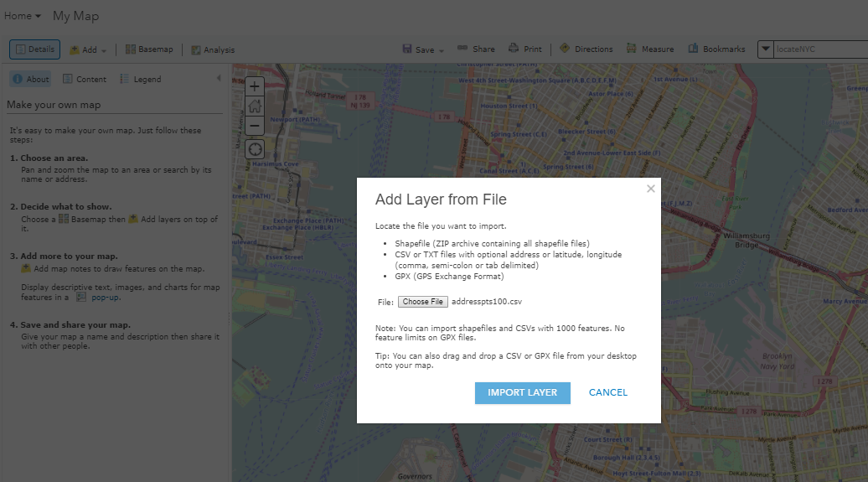Screen dimensions: 868x482
Task: Close the Add Layer from File dialog
Action: point(651,189)
